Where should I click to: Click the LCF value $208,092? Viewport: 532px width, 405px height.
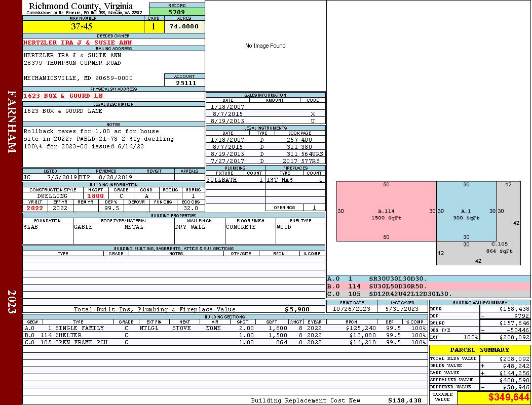point(514,337)
